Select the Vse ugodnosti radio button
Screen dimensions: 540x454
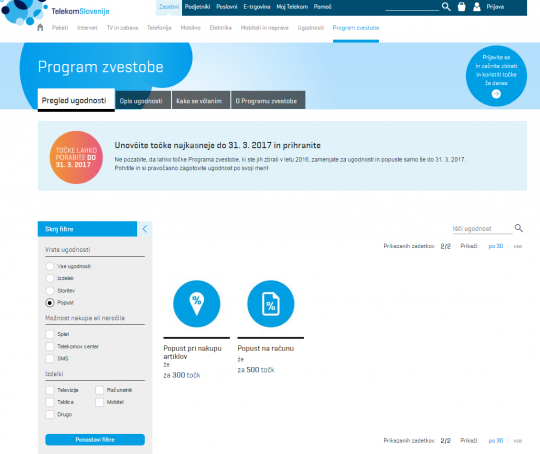(x=50, y=266)
